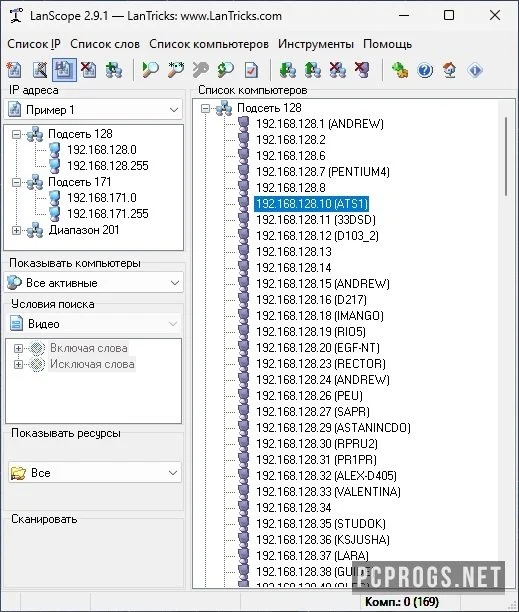Open the Пример 1 dropdown

click(93, 110)
